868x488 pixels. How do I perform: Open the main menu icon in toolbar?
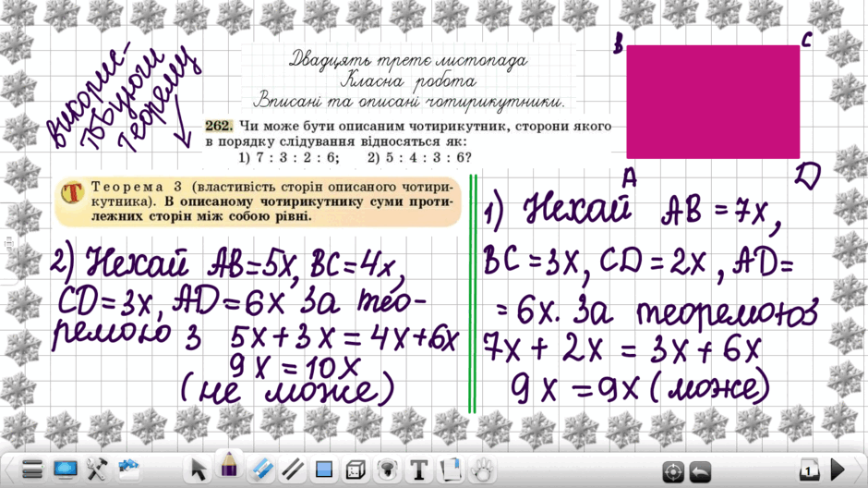[32, 470]
